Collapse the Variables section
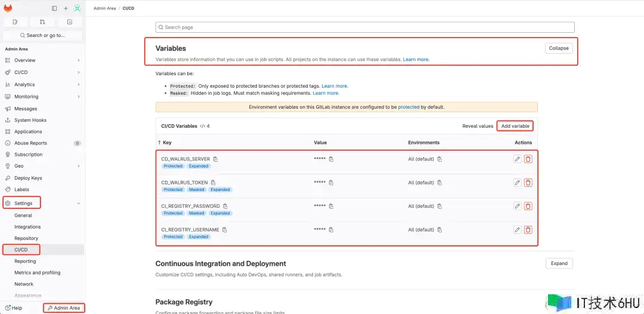The image size is (644, 314). [559, 48]
